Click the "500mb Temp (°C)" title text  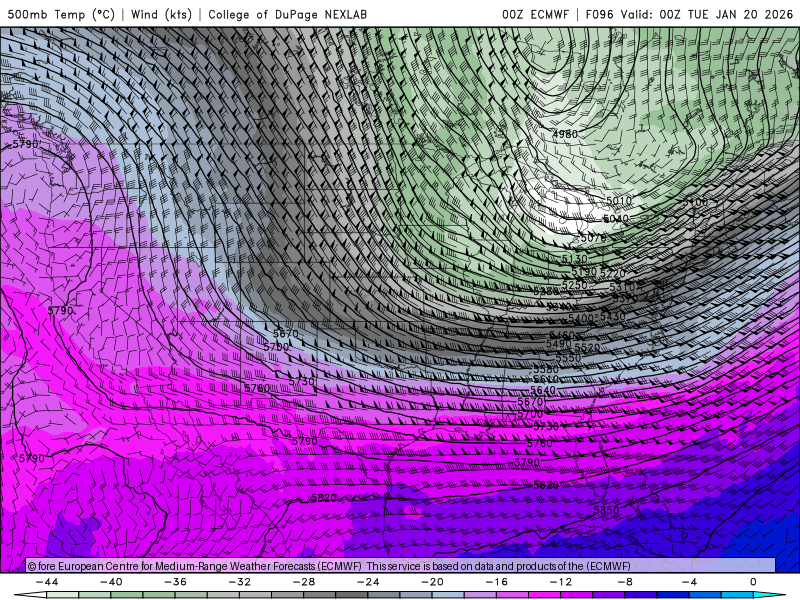pos(61,14)
